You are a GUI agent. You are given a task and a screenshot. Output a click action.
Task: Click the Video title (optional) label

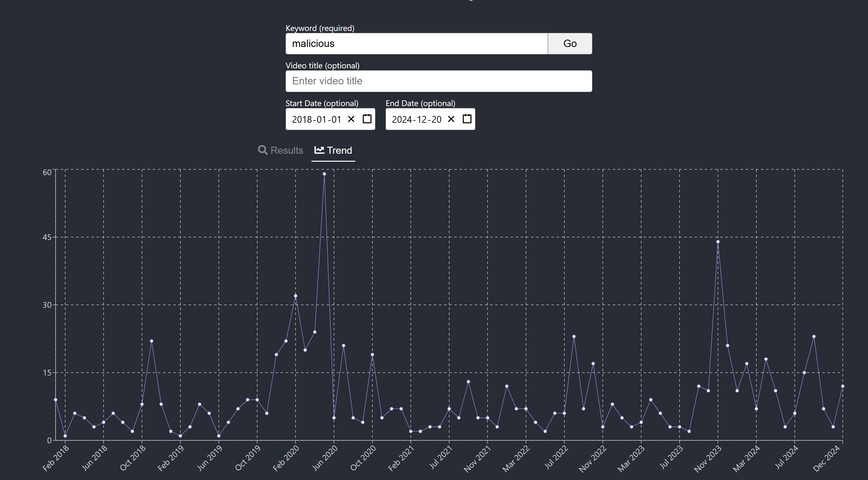[322, 66]
